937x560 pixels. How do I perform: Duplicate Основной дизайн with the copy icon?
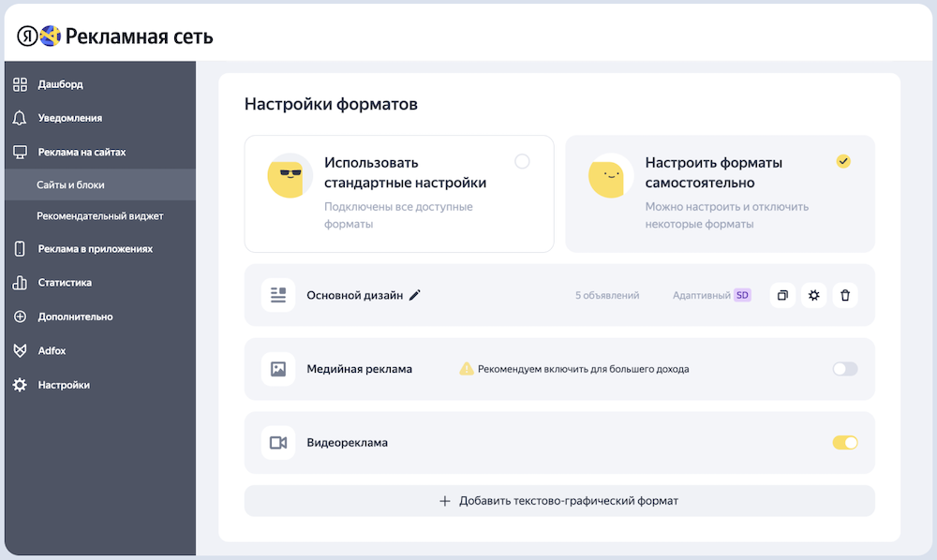tap(782, 295)
